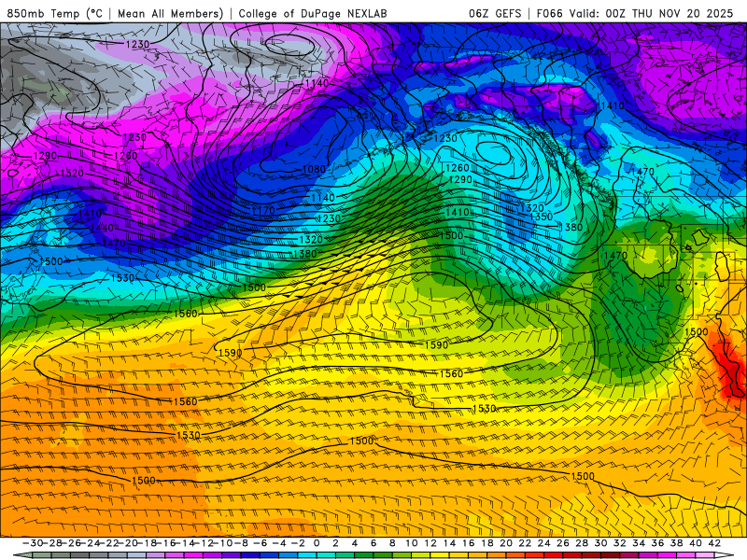Click the 'College of DuPage NEXLAB' header text

(313, 14)
